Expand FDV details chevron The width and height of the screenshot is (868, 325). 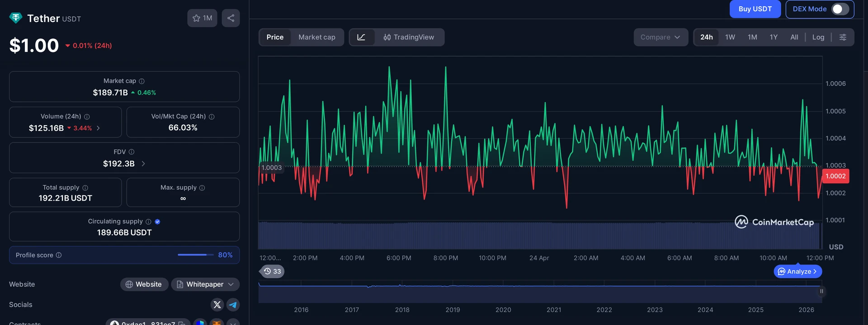(143, 164)
